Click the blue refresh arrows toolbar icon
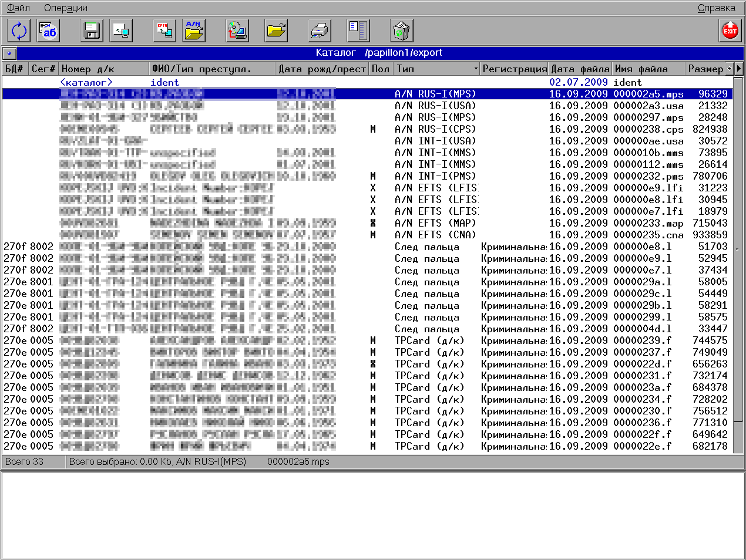The width and height of the screenshot is (746, 560). point(19,31)
